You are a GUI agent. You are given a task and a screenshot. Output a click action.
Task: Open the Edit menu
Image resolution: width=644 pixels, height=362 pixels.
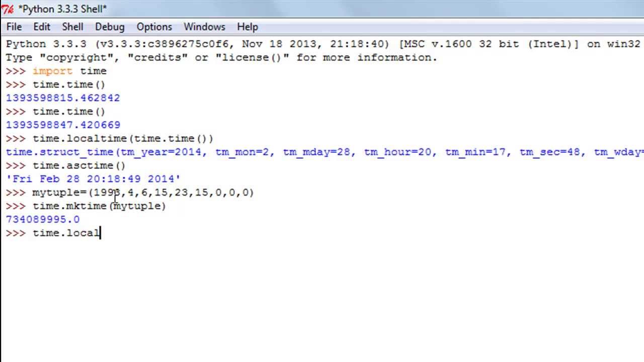[42, 27]
